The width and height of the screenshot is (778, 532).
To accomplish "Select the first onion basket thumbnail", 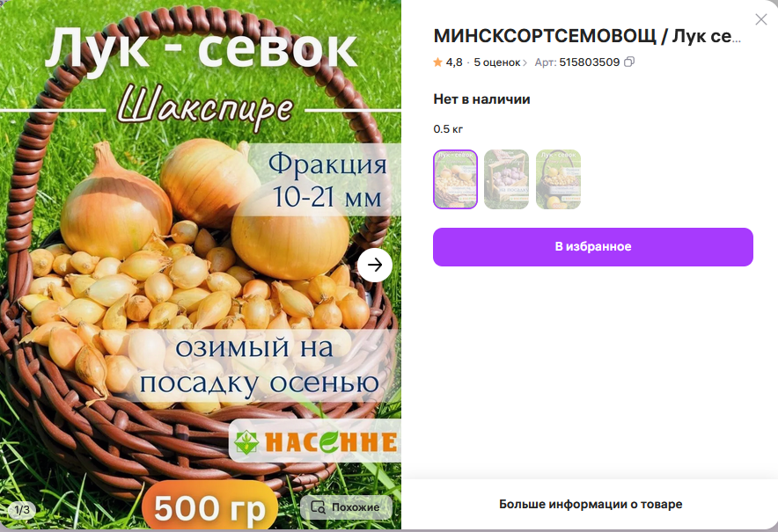I will coord(455,179).
